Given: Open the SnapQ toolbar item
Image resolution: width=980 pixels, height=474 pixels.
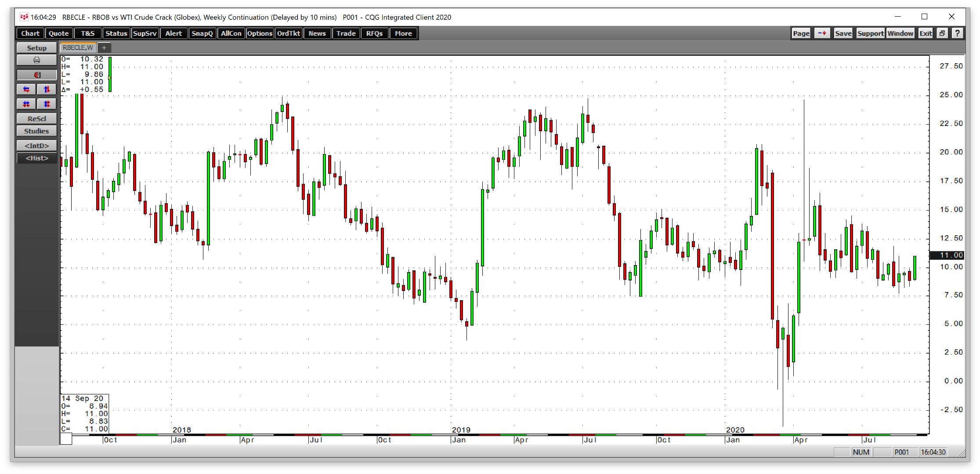Looking at the screenshot, I should pyautogui.click(x=202, y=33).
